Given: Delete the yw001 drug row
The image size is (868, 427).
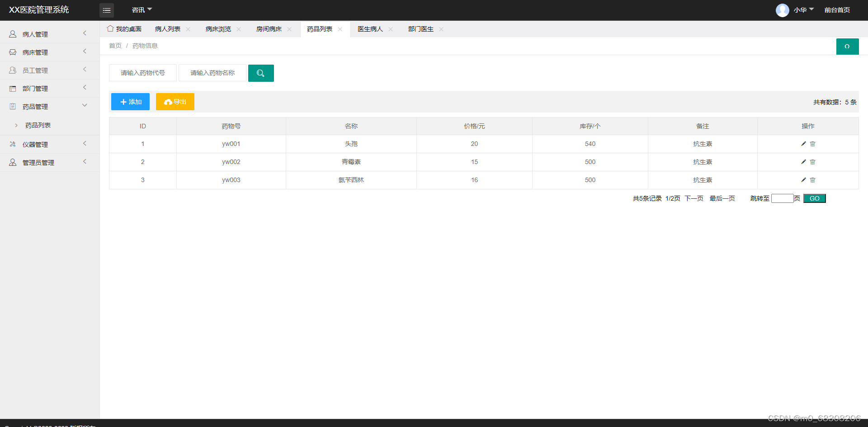Looking at the screenshot, I should pyautogui.click(x=812, y=144).
